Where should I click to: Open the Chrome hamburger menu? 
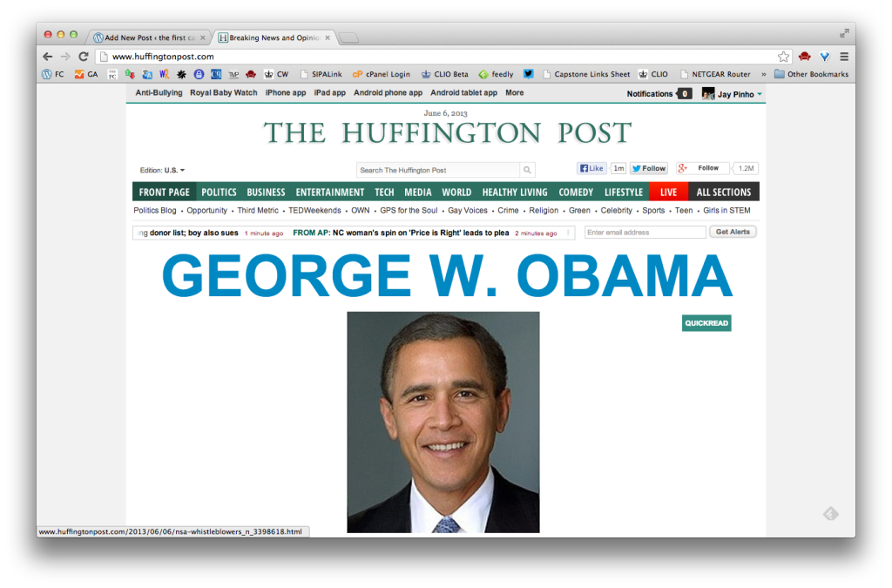[844, 57]
